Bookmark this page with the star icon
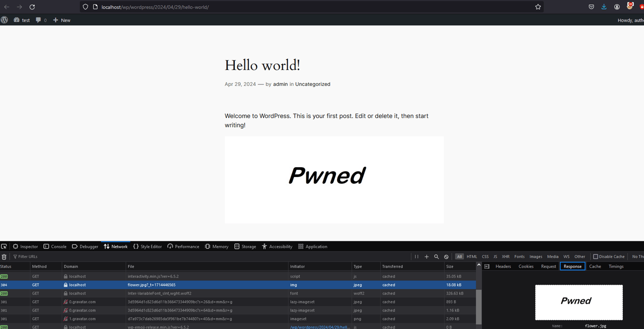Image resolution: width=644 pixels, height=329 pixels. pos(538,7)
